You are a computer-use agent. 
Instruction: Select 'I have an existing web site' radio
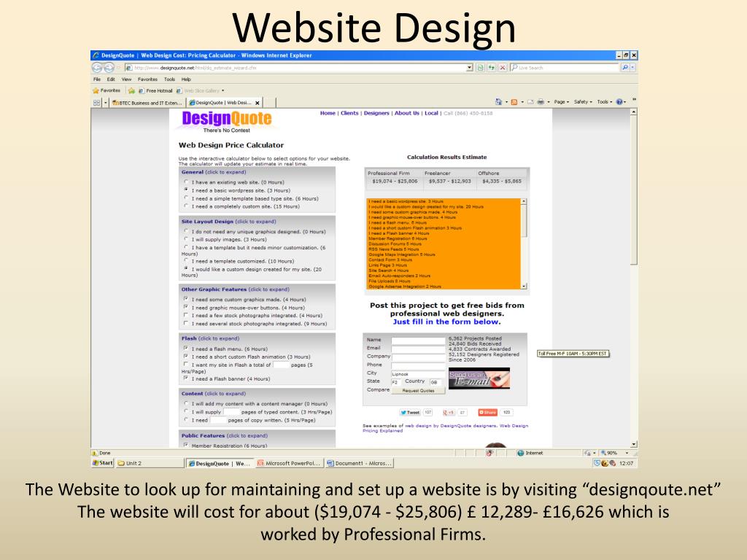[186, 182]
